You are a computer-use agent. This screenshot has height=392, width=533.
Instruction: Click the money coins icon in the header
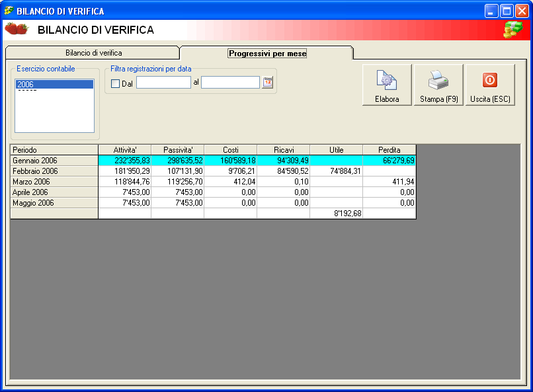click(513, 30)
